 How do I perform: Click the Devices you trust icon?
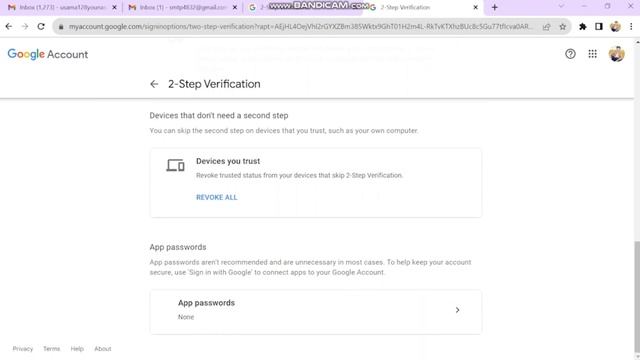point(175,165)
